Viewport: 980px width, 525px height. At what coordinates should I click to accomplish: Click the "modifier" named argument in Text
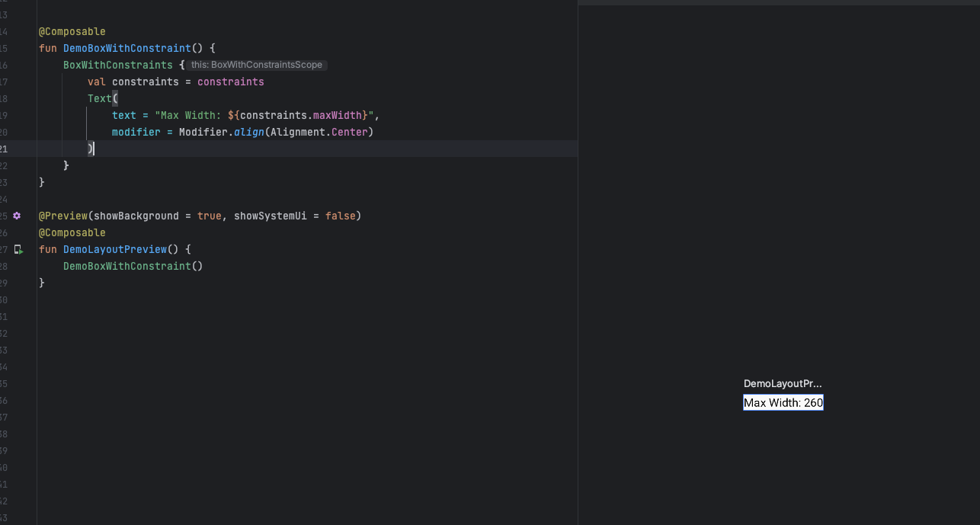[x=136, y=132]
